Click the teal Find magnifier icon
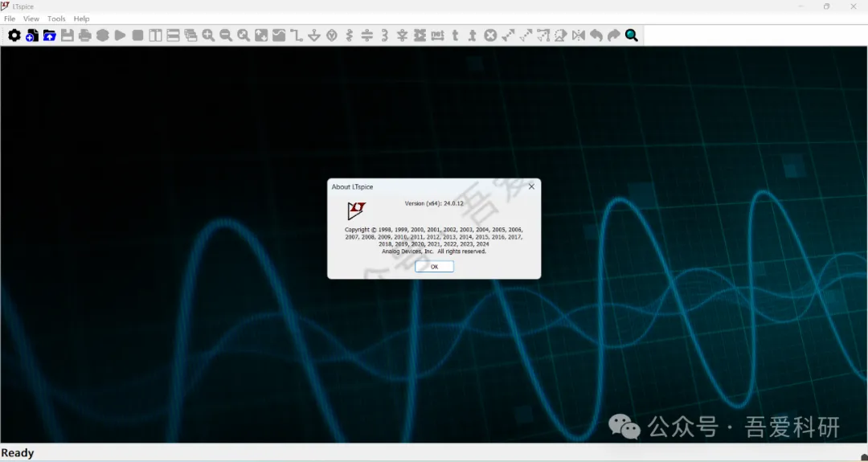868x462 pixels. (632, 35)
